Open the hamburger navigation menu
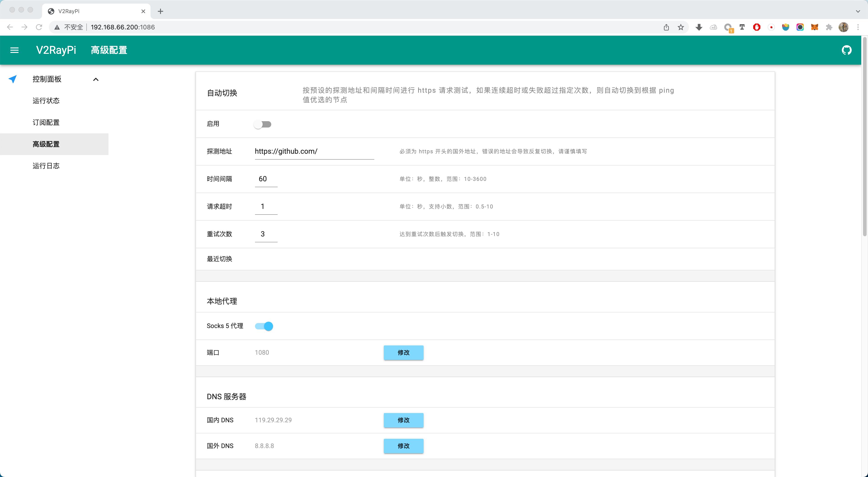868x477 pixels. (14, 50)
